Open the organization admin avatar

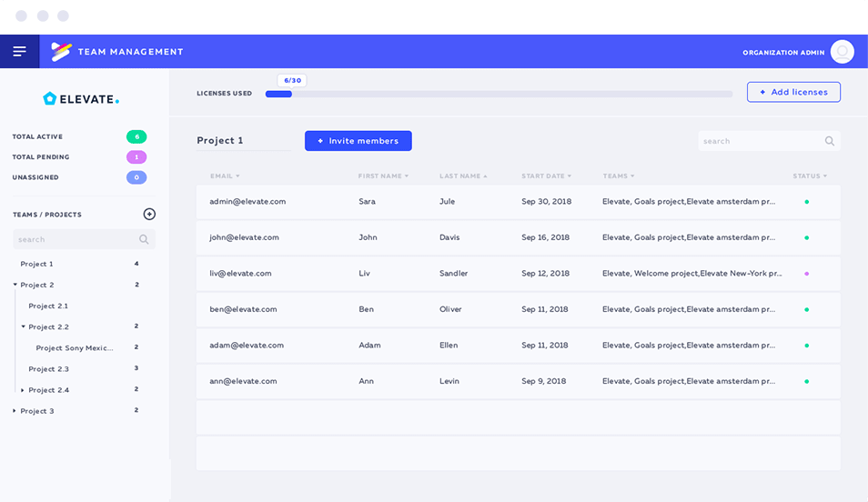[842, 52]
